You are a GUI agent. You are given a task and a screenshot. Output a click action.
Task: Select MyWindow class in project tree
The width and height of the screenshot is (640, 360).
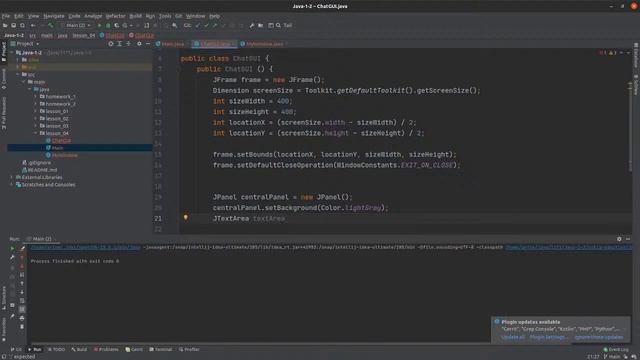click(64, 155)
